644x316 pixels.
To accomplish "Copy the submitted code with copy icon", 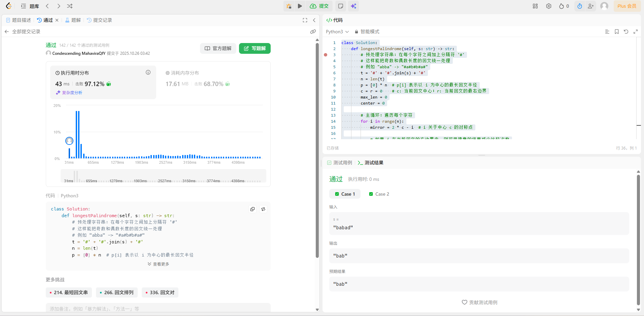I will click(252, 209).
